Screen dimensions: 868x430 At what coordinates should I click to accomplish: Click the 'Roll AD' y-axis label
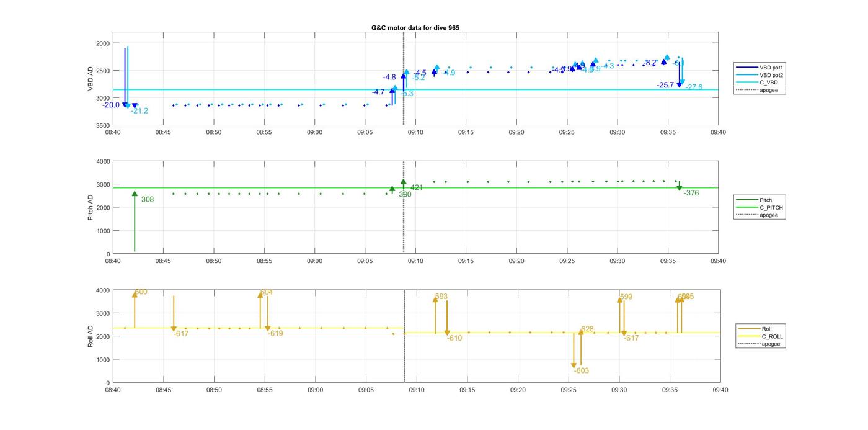(91, 336)
